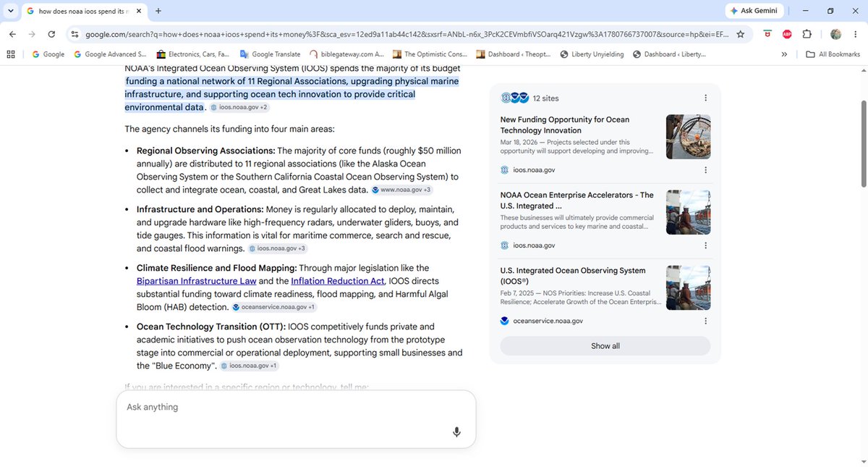
Task: Click 'Climate Resilience and Flood Mapping:' heading
Action: 217,268
